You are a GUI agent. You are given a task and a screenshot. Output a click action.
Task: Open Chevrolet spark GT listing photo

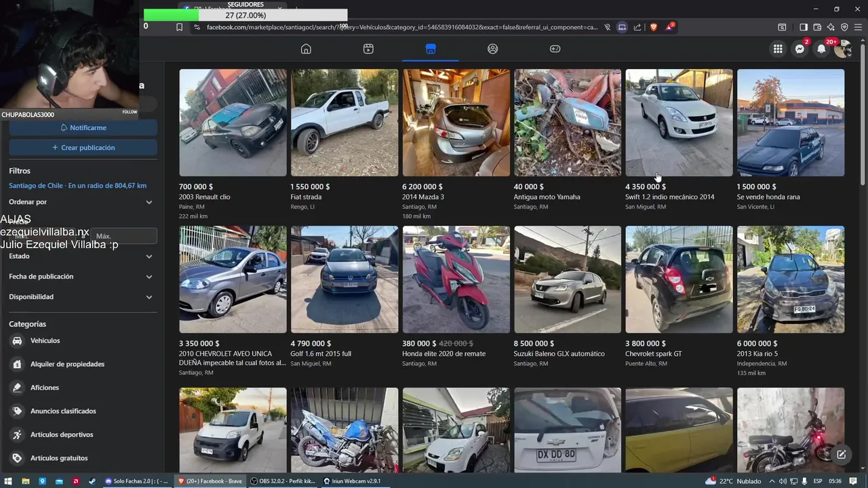pyautogui.click(x=679, y=279)
